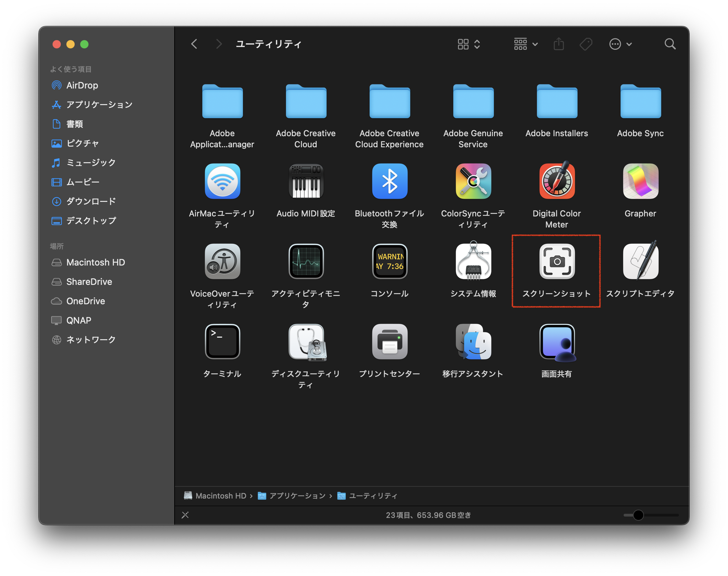
Task: Select the コンソール app icon
Action: [x=390, y=261]
